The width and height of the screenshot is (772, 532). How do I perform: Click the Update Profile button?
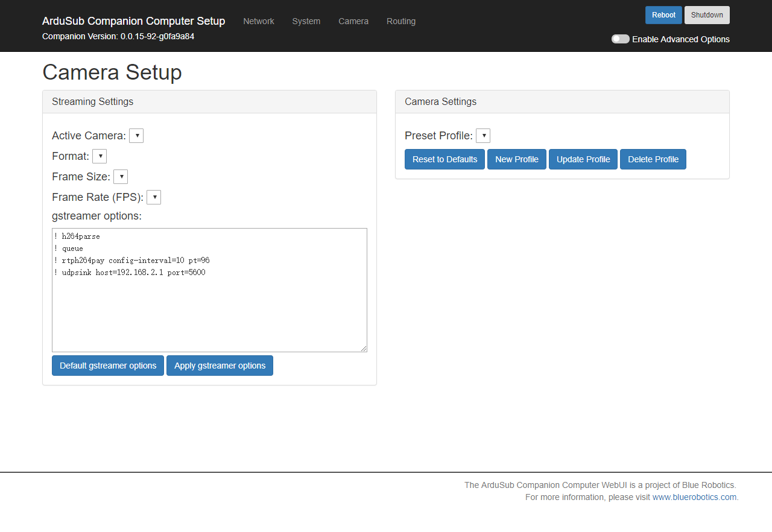583,159
